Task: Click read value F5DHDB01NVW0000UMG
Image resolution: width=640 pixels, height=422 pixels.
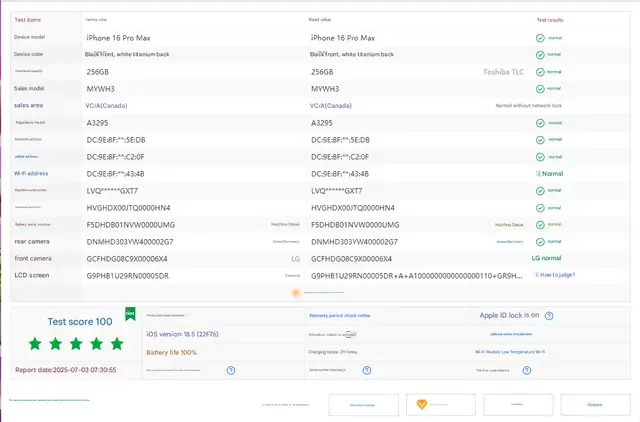Action: pyautogui.click(x=355, y=225)
